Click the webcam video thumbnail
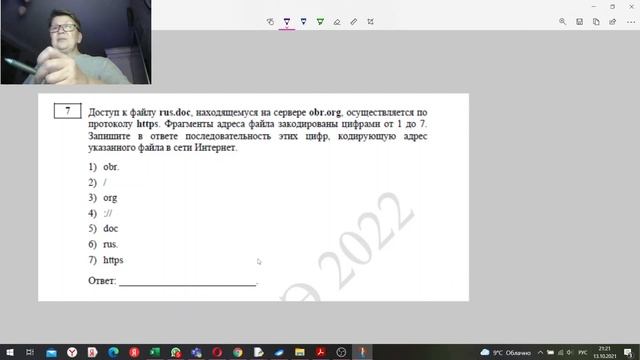Screen dimensions: 640x360 pos(76,42)
